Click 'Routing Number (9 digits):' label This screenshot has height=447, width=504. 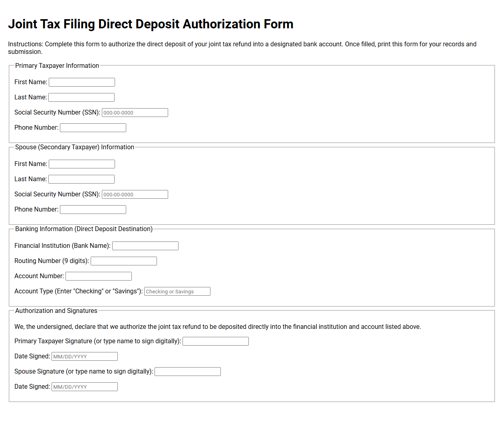coord(52,261)
